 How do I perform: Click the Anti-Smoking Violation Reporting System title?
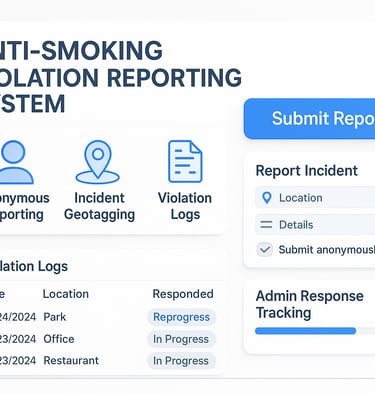point(120,77)
